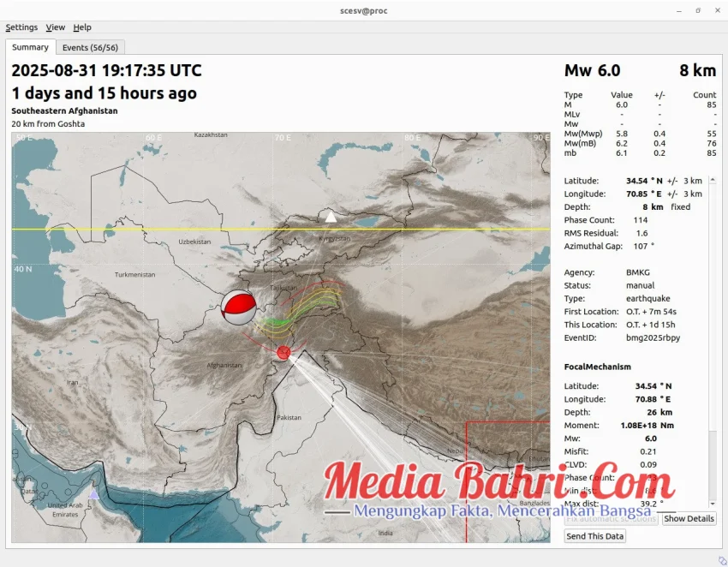Click the Turkmenistan label on the map

(135, 274)
